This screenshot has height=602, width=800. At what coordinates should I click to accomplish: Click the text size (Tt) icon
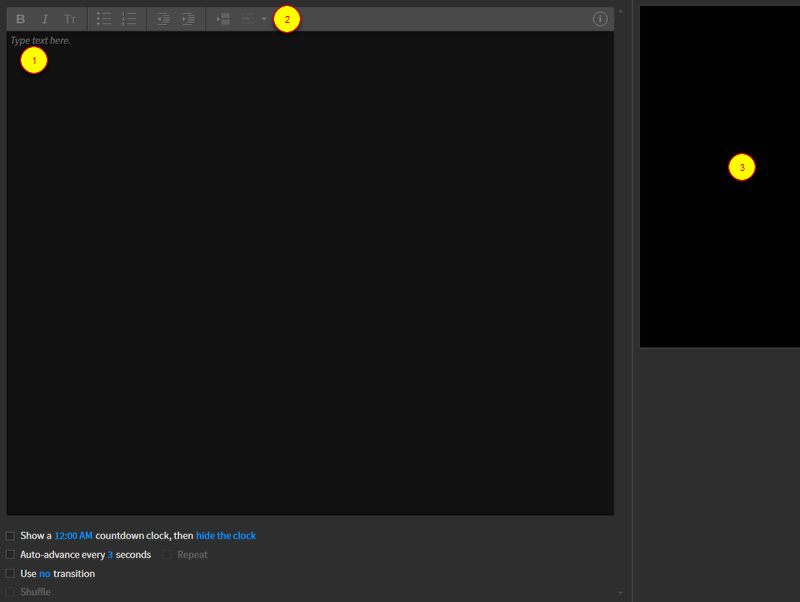tap(70, 19)
